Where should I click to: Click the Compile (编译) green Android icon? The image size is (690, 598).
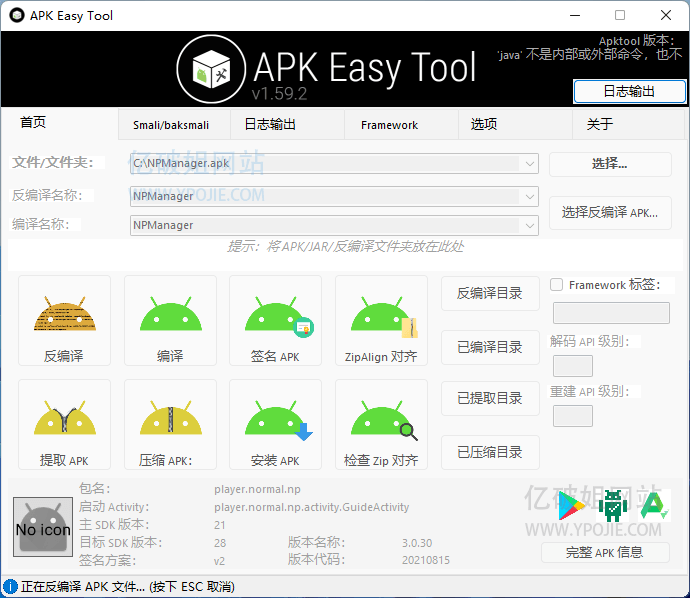point(170,320)
